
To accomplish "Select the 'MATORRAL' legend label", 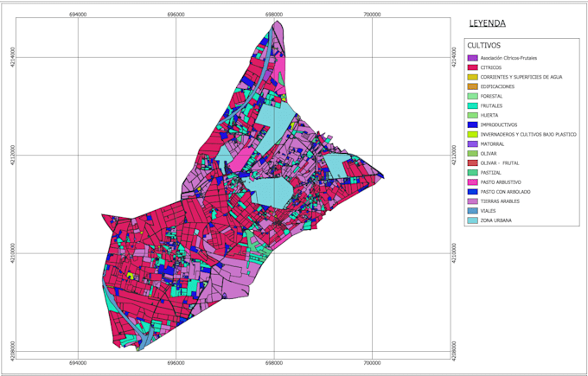I will [x=492, y=144].
